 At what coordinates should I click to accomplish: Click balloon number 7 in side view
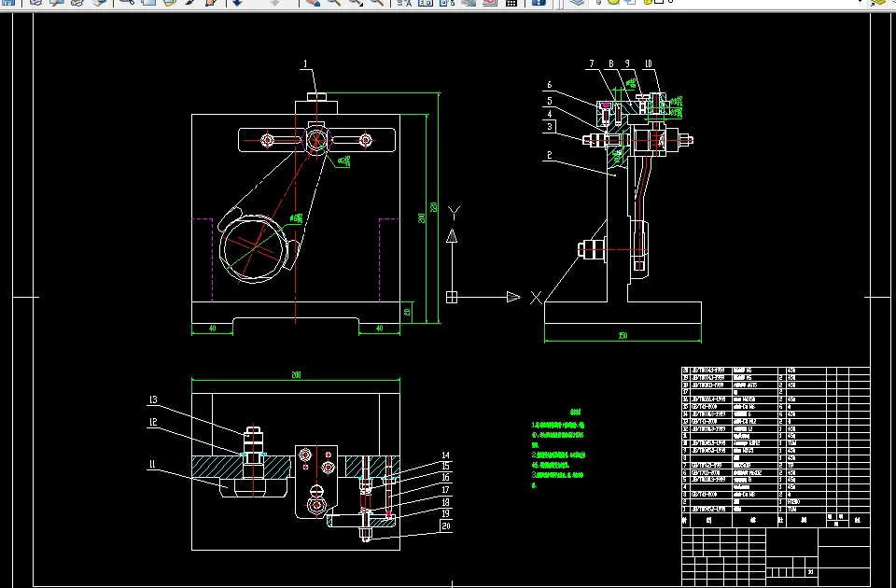coord(592,64)
